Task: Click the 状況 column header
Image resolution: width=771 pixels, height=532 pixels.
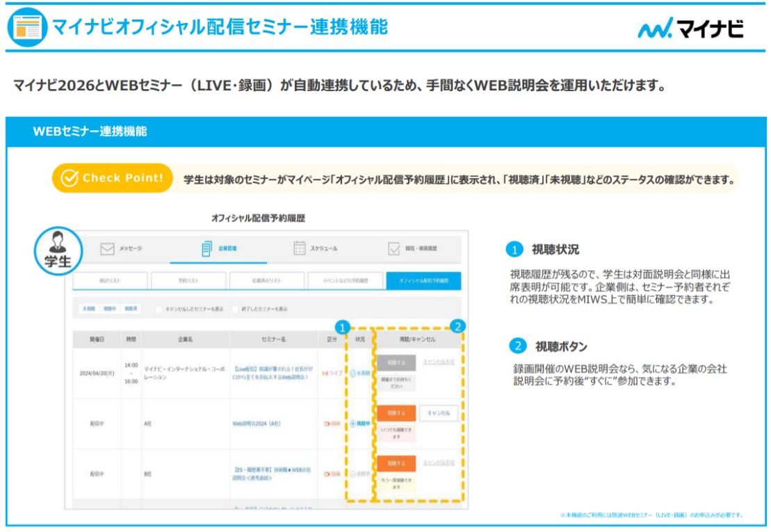Action: pos(360,339)
